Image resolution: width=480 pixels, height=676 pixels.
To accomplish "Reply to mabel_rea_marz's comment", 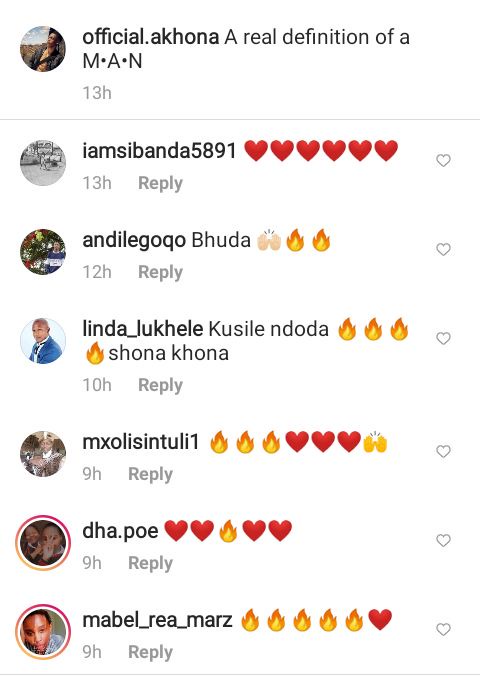I will coord(151,652).
